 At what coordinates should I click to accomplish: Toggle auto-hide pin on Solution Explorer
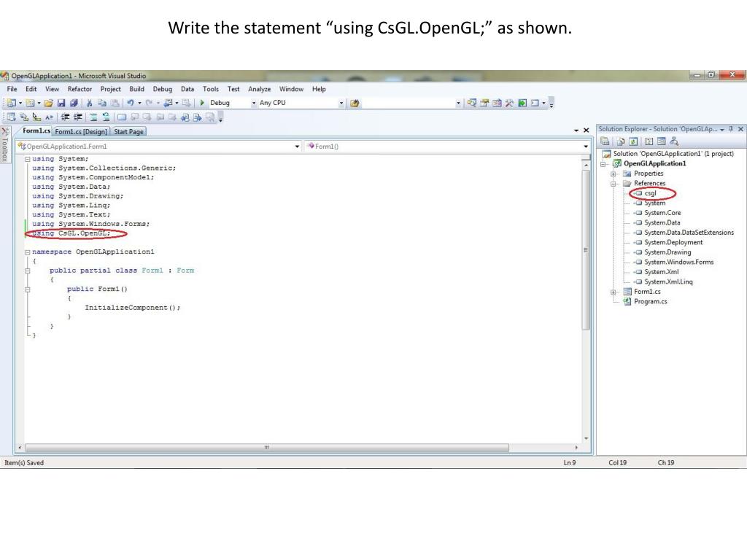coord(731,129)
